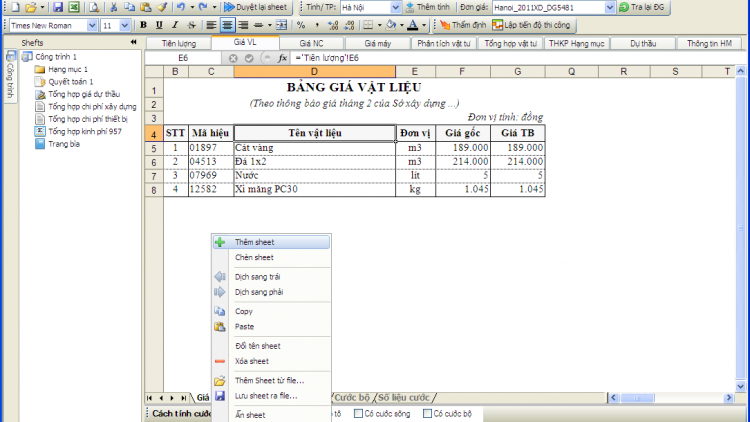Export to Excel icon
Screen dimensions: 750x422
[x=74, y=7]
